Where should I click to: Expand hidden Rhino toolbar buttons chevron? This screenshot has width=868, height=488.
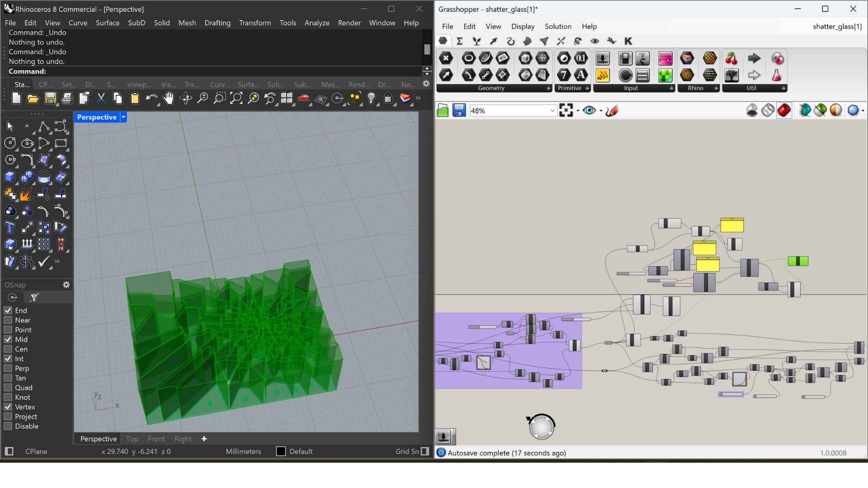[418, 99]
